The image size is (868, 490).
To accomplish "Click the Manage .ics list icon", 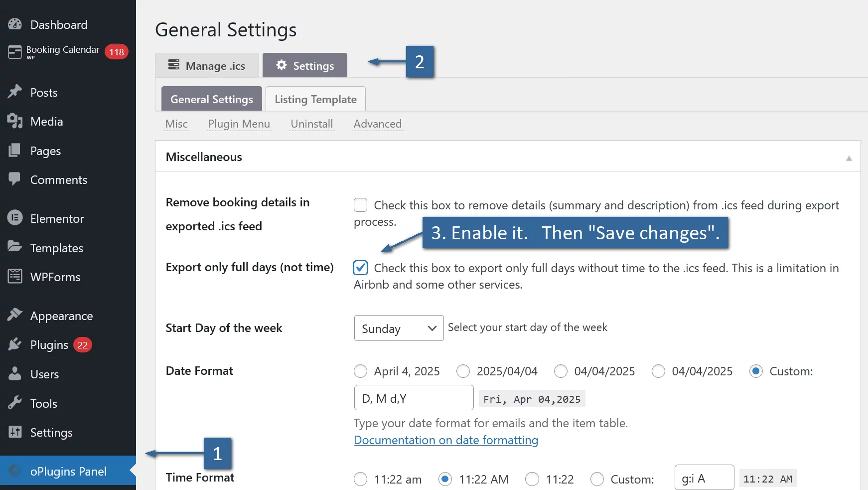I will [173, 65].
